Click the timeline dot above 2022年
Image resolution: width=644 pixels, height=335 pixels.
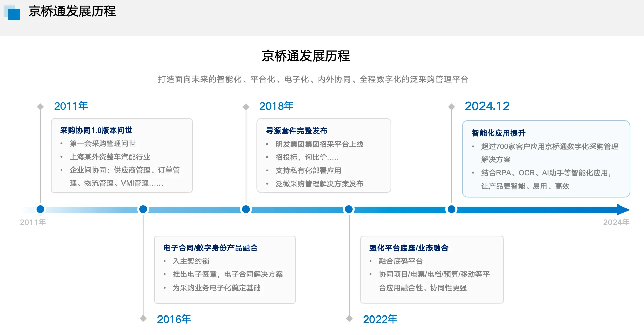pyautogui.click(x=349, y=209)
